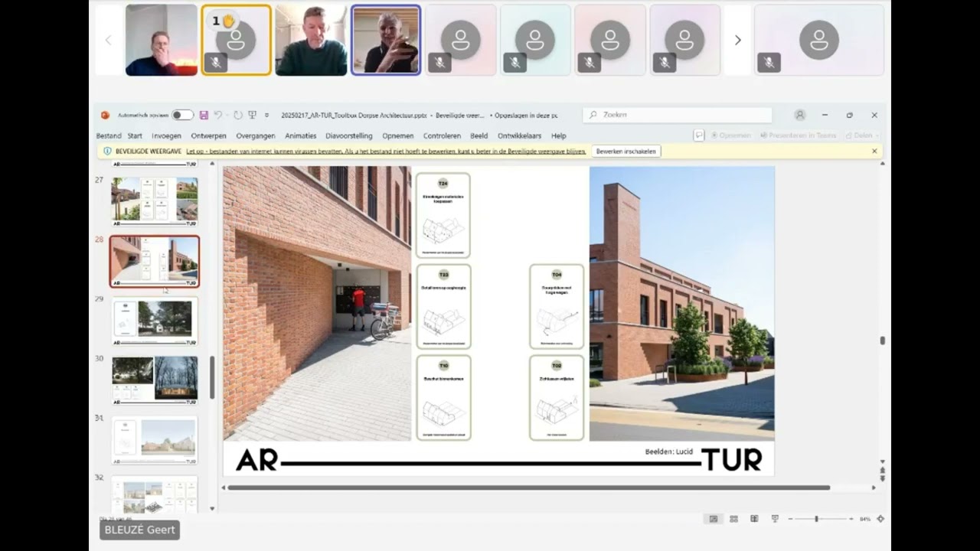Select slide 32 thumbnail
This screenshot has width=980, height=551.
[155, 494]
